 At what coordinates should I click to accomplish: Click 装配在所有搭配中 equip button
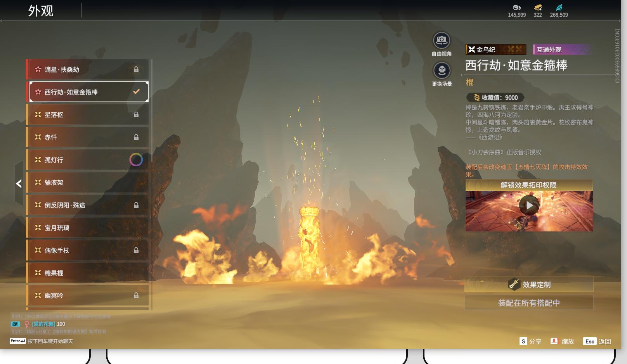(529, 303)
